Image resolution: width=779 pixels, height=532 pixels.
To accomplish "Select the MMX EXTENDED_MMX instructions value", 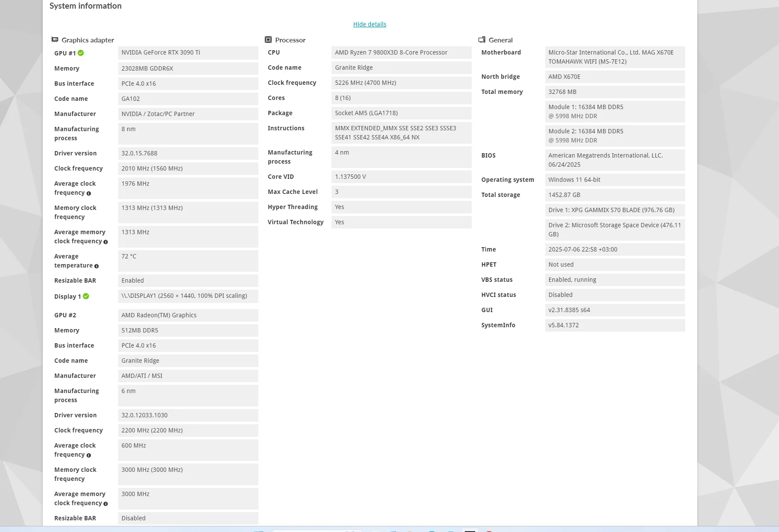I will (x=402, y=132).
